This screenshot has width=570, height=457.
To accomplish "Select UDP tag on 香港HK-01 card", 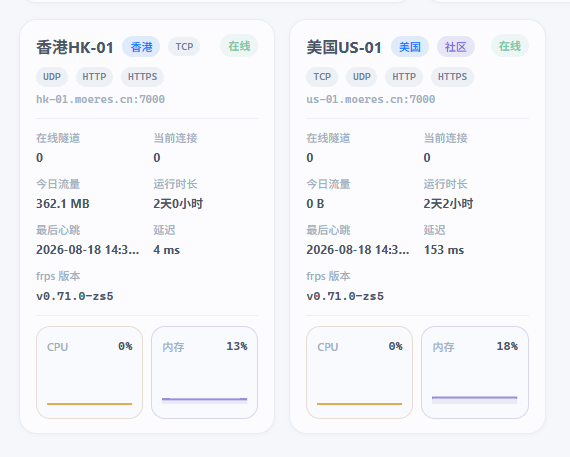I will coord(52,77).
